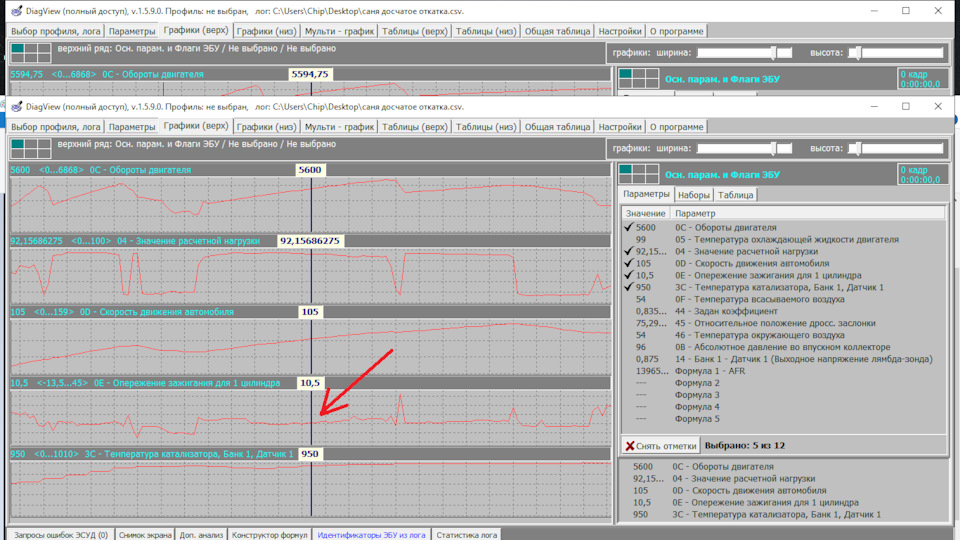Open Мульти - график tab in front window
The height and width of the screenshot is (540, 960).
tap(339, 127)
